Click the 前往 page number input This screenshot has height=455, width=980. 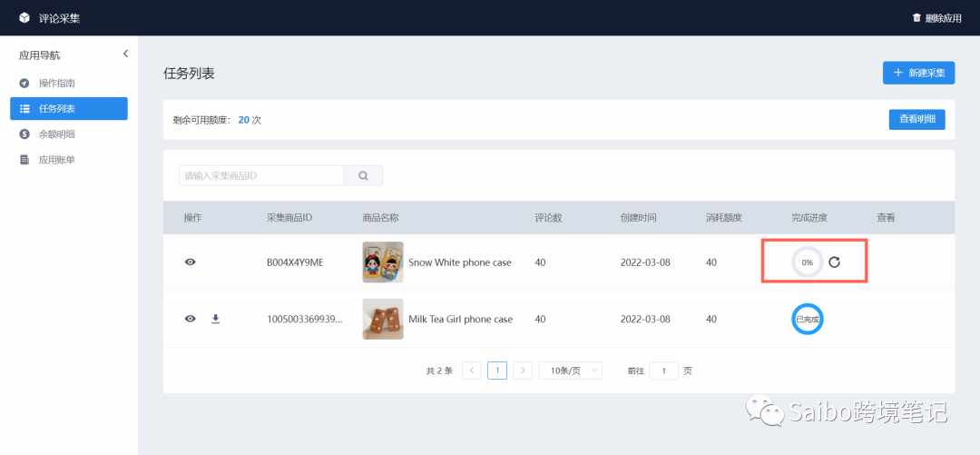coord(663,371)
